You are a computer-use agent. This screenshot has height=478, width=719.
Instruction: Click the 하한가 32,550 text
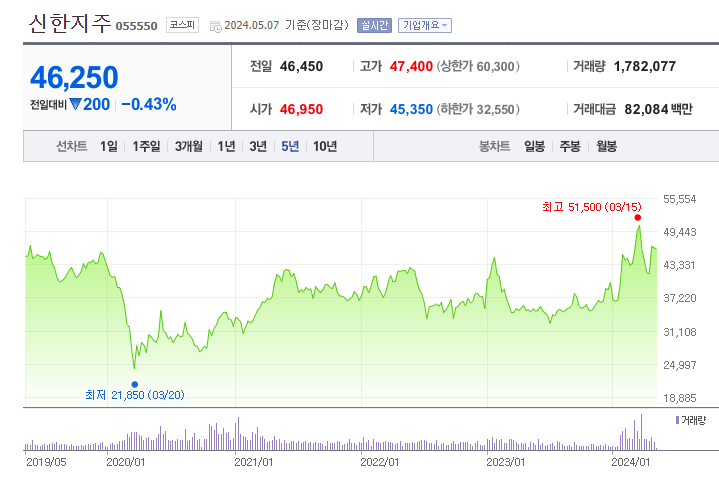click(478, 109)
